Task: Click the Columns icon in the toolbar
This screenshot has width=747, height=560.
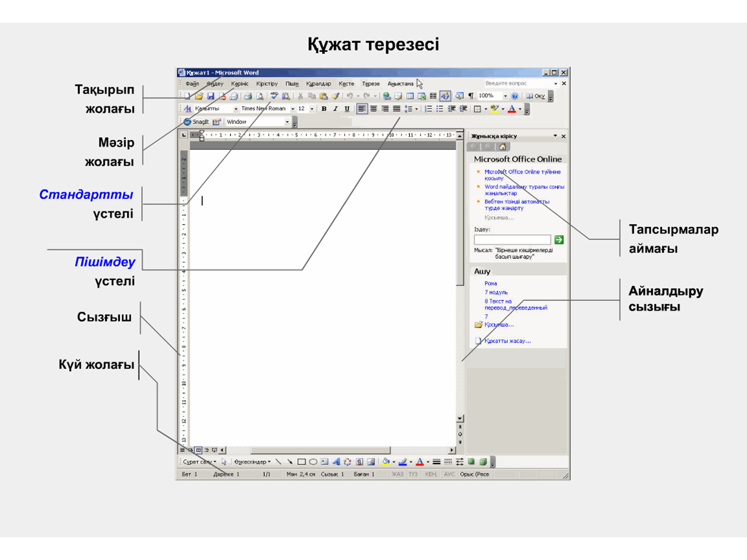Action: 433,96
